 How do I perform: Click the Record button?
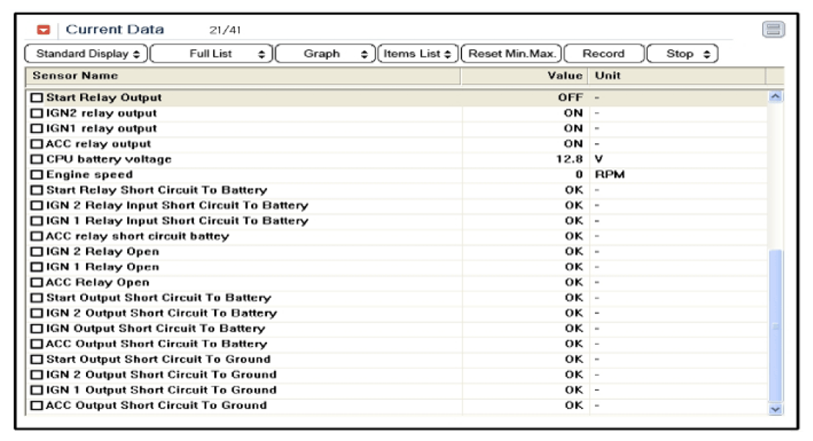[603, 54]
